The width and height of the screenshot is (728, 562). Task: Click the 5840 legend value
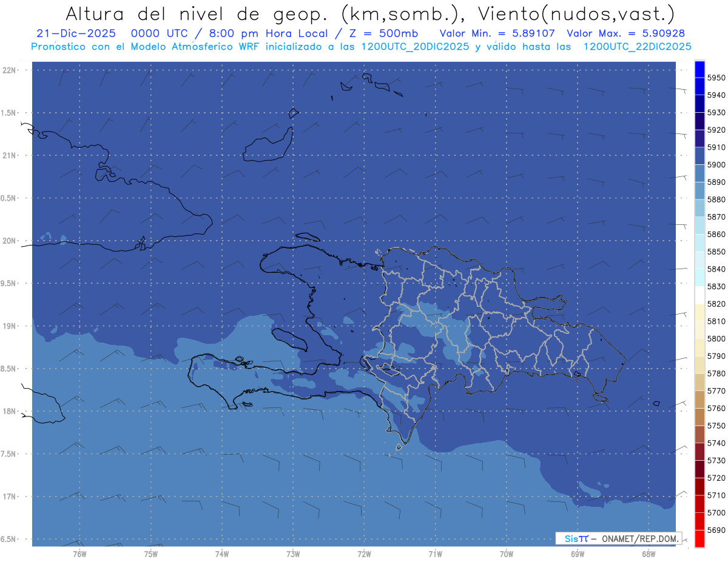pyautogui.click(x=716, y=269)
